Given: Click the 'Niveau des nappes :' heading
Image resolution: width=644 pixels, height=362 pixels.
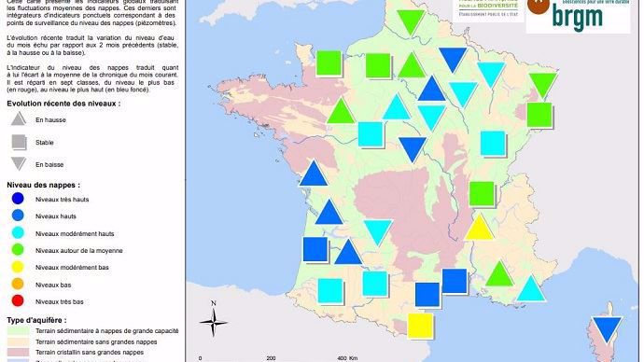Looking at the screenshot, I should pyautogui.click(x=44, y=185).
